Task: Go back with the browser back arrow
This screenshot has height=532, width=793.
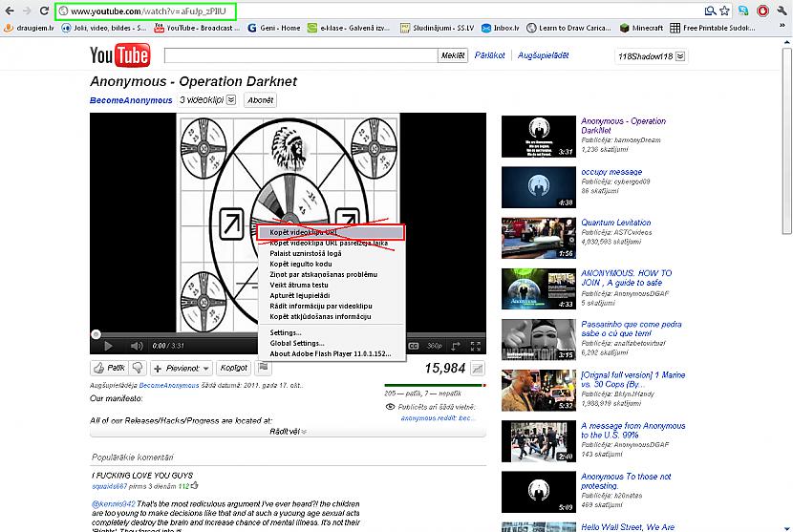Action: (10, 11)
